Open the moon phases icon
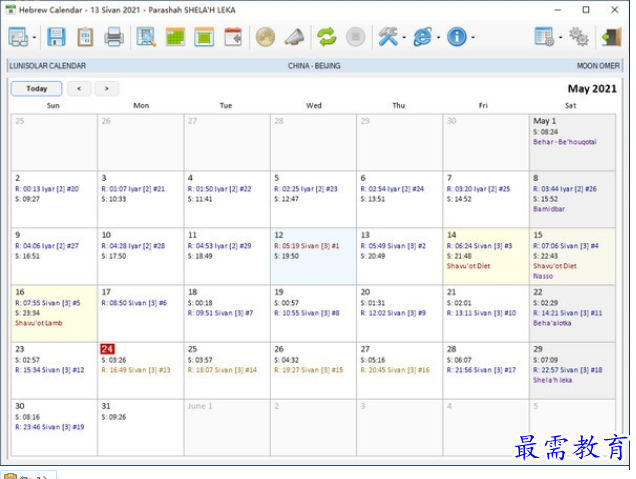 tap(265, 37)
